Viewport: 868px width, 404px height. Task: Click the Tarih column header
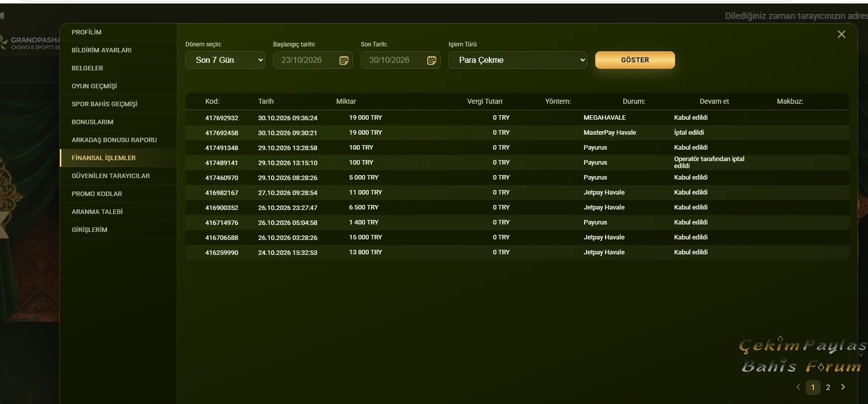pos(266,101)
